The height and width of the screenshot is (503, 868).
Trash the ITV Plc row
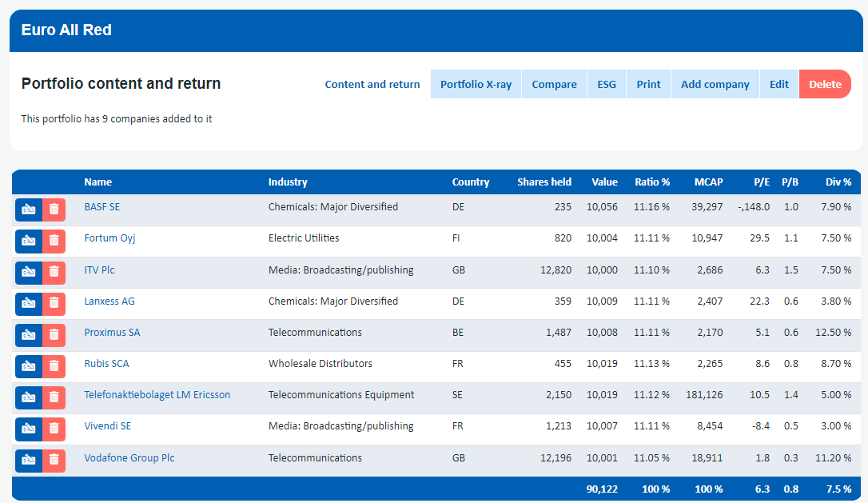click(x=54, y=272)
